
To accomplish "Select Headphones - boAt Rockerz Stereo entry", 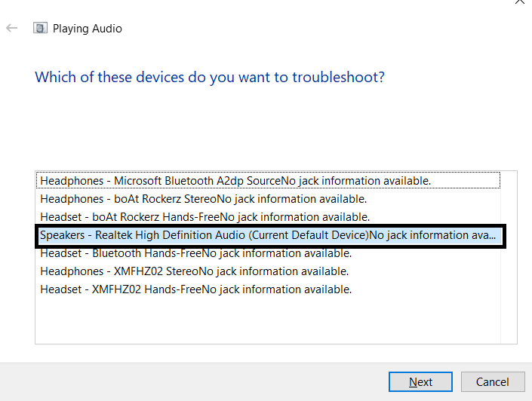I will pyautogui.click(x=268, y=199).
